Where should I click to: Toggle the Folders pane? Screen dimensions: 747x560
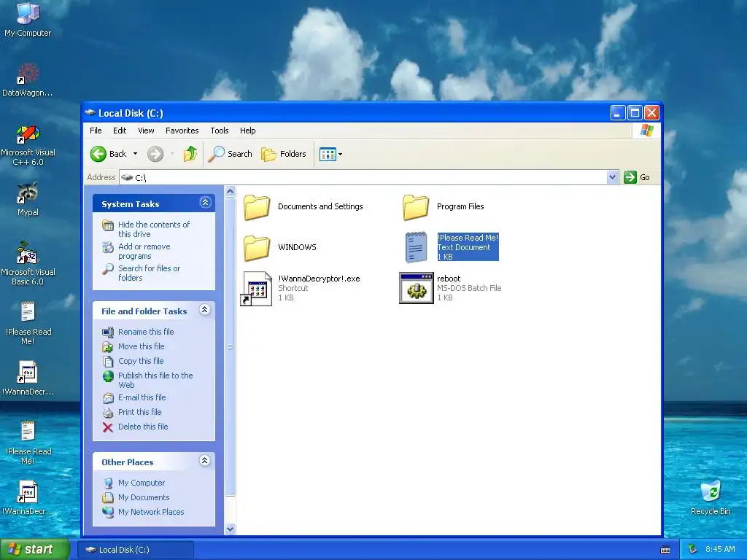tap(284, 154)
